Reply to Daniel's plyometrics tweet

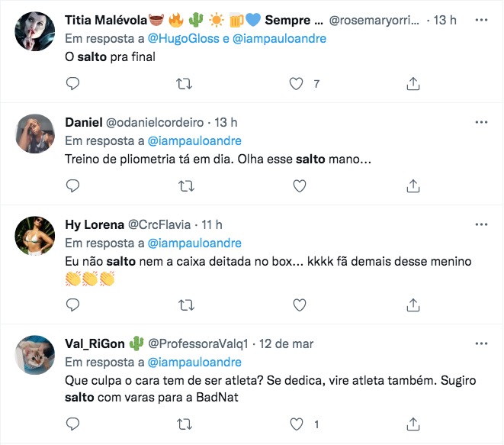pos(73,185)
